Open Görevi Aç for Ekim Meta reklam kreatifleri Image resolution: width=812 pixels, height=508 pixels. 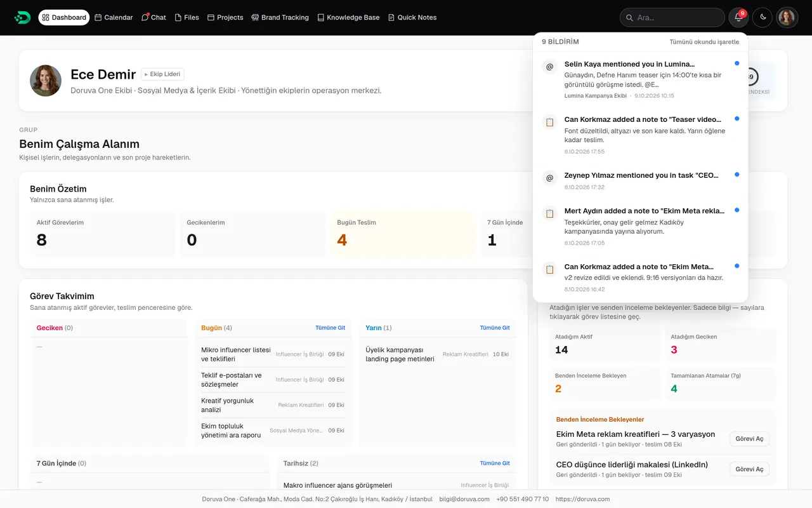point(749,439)
